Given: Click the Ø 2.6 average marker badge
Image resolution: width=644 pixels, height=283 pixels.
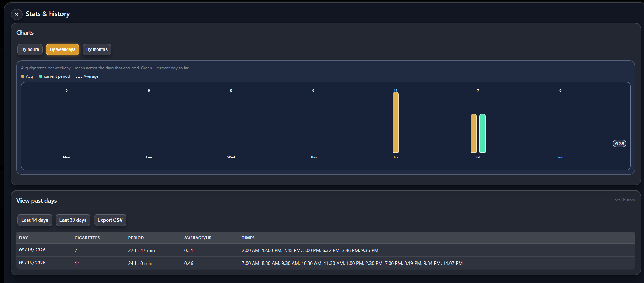Looking at the screenshot, I should click(x=619, y=144).
